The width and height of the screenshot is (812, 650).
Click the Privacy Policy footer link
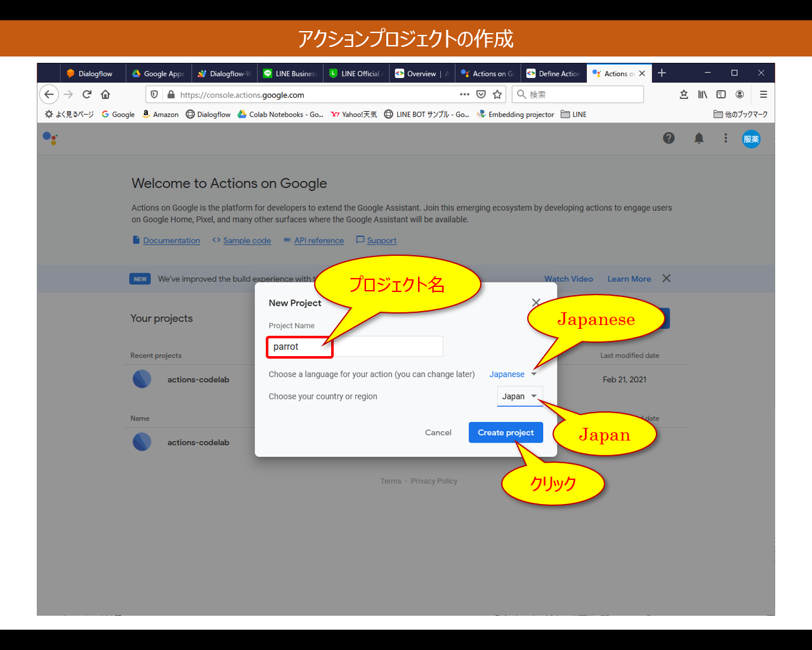tap(434, 481)
